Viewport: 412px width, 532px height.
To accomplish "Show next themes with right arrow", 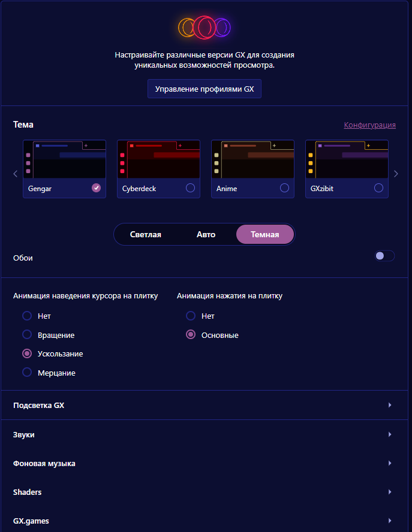I will click(396, 174).
